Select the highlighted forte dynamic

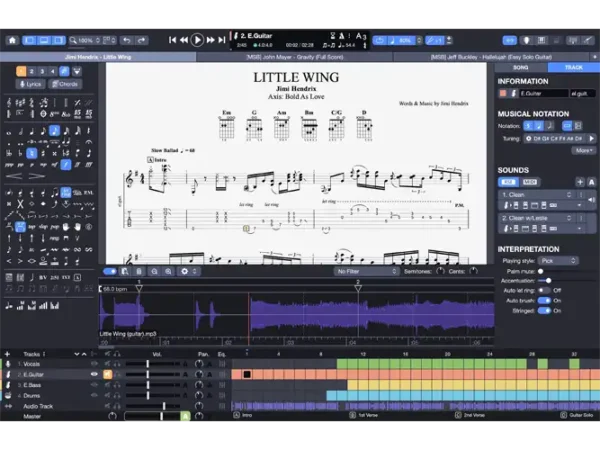pyautogui.click(x=66, y=165)
